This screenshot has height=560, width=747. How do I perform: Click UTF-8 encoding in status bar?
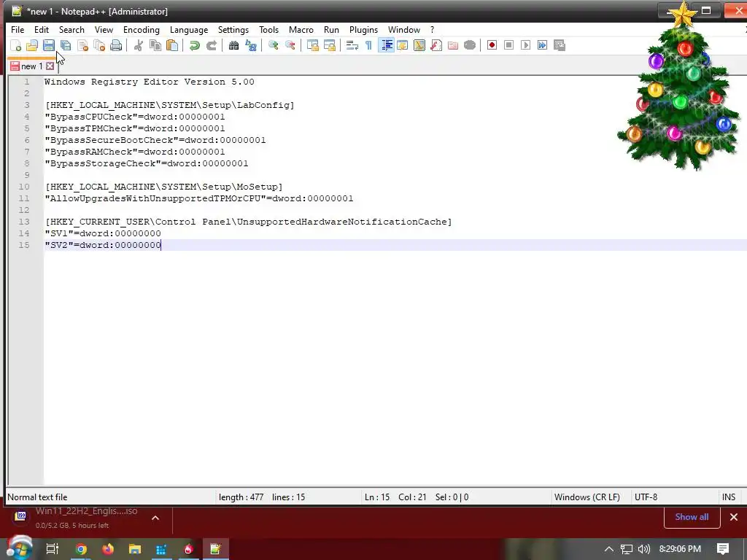tap(646, 497)
